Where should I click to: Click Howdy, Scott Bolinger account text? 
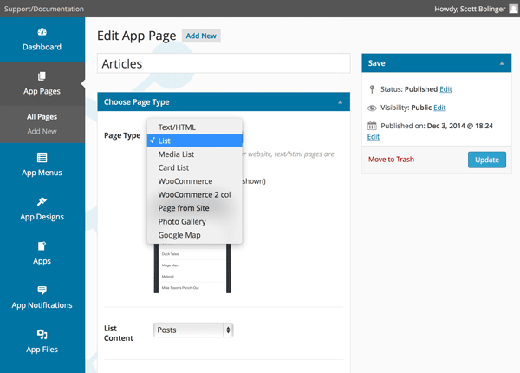coord(469,9)
